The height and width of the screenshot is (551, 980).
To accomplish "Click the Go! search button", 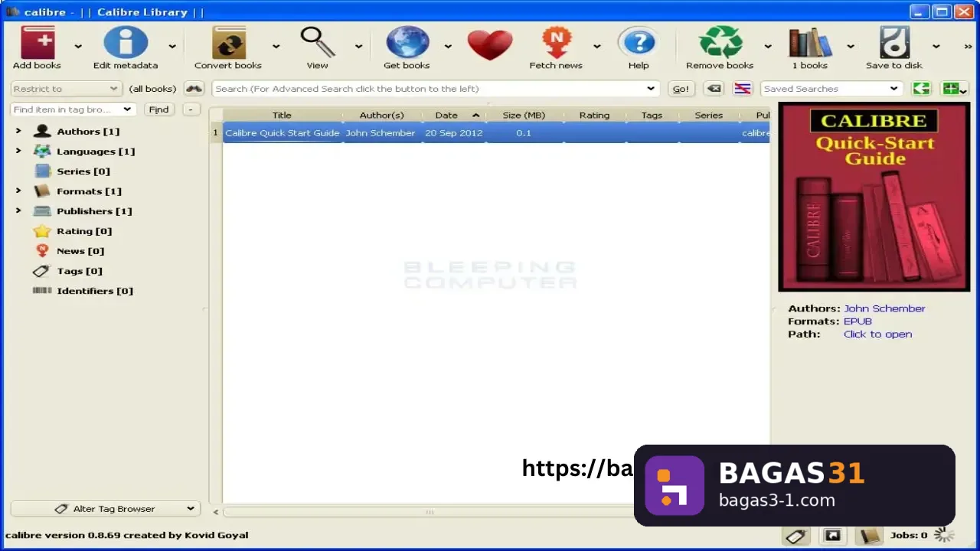I will coord(681,89).
